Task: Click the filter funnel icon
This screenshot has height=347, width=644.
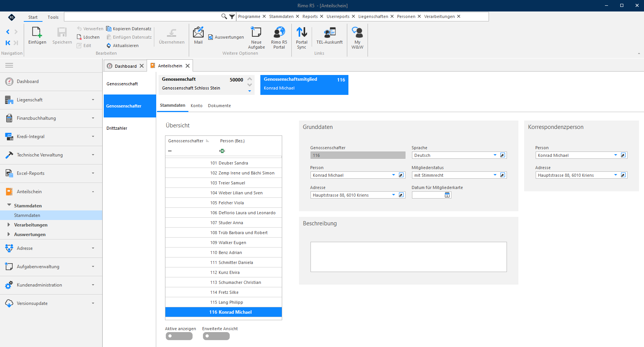Action: [x=232, y=16]
